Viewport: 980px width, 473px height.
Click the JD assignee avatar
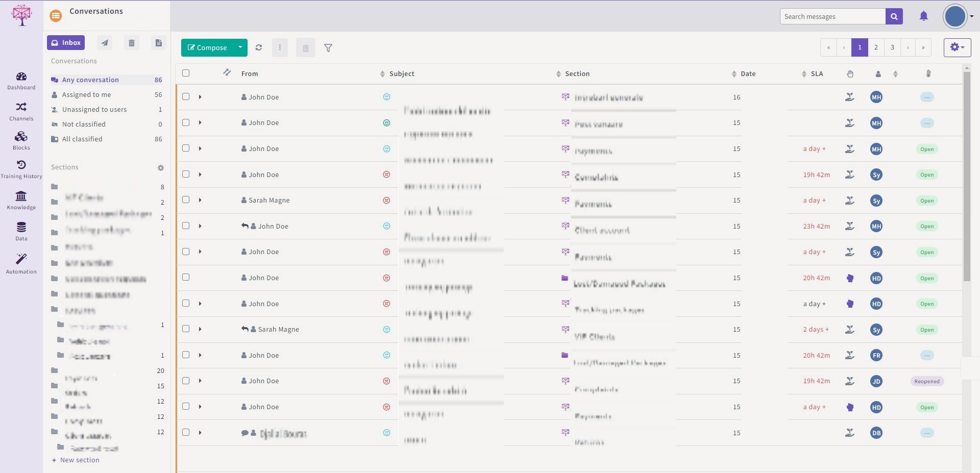point(876,381)
